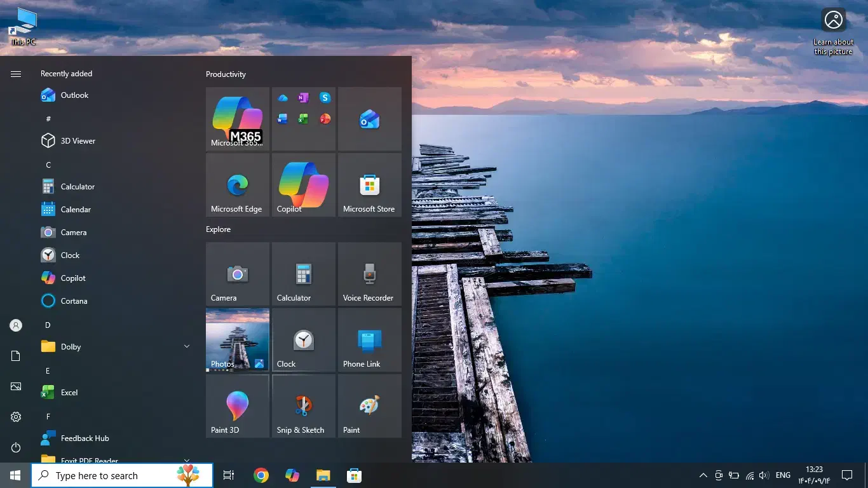Open Settings from the Start sidebar
The height and width of the screenshot is (488, 868).
(15, 417)
